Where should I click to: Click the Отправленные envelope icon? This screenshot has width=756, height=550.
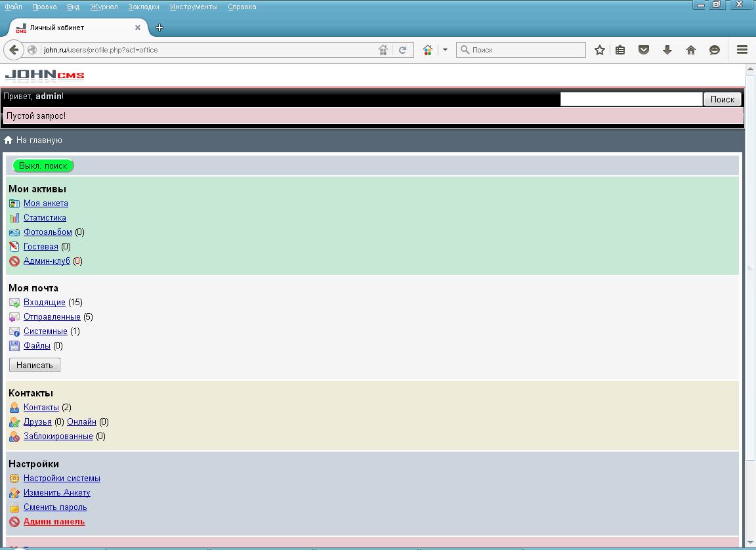(x=14, y=317)
